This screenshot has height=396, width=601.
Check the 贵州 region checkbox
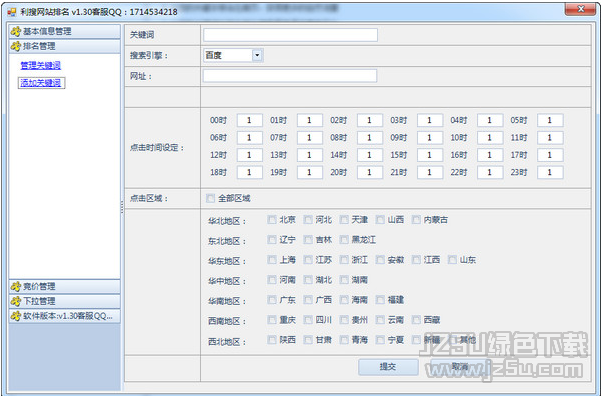click(x=344, y=320)
